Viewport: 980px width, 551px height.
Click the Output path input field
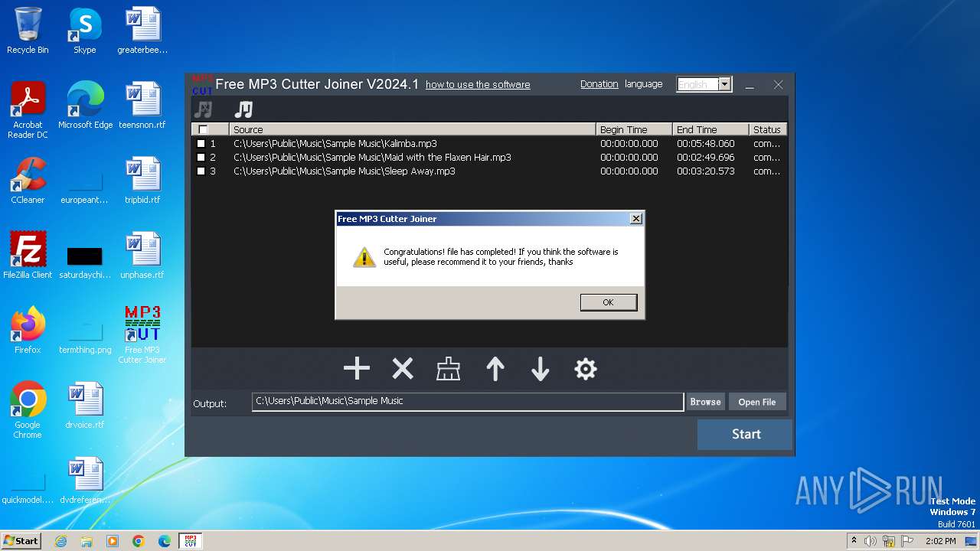click(468, 402)
